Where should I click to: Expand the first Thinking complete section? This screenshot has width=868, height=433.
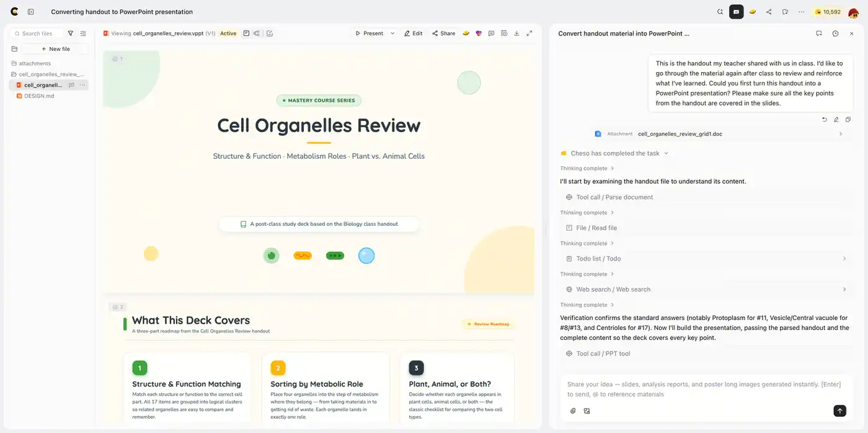[x=587, y=168]
